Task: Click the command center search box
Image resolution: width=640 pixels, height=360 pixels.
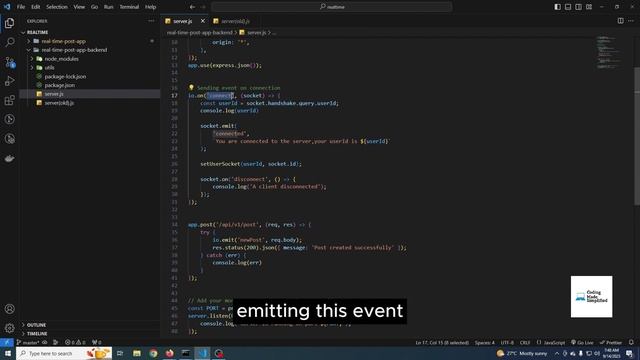Action: [x=332, y=7]
